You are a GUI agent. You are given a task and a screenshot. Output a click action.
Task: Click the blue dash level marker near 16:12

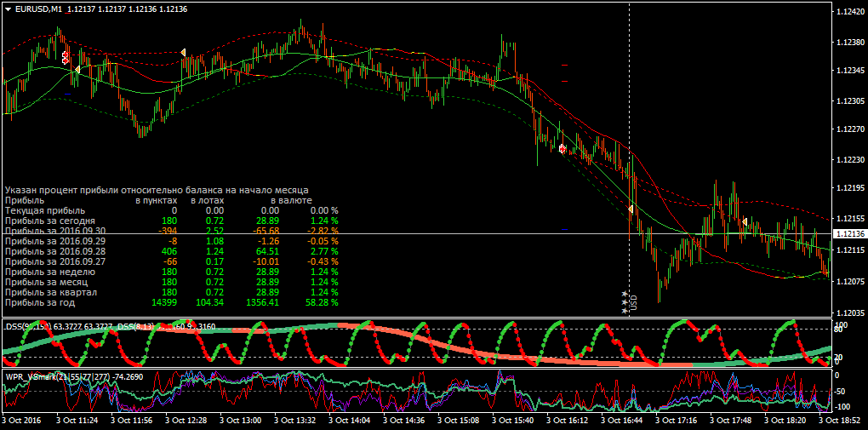[565, 229]
